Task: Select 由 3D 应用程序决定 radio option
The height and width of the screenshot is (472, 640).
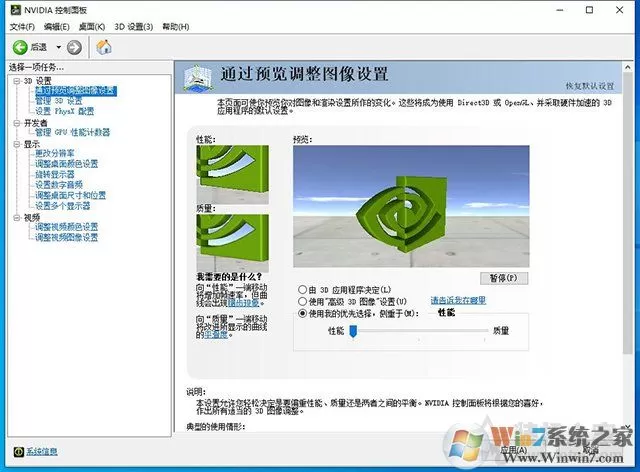Action: coord(302,290)
